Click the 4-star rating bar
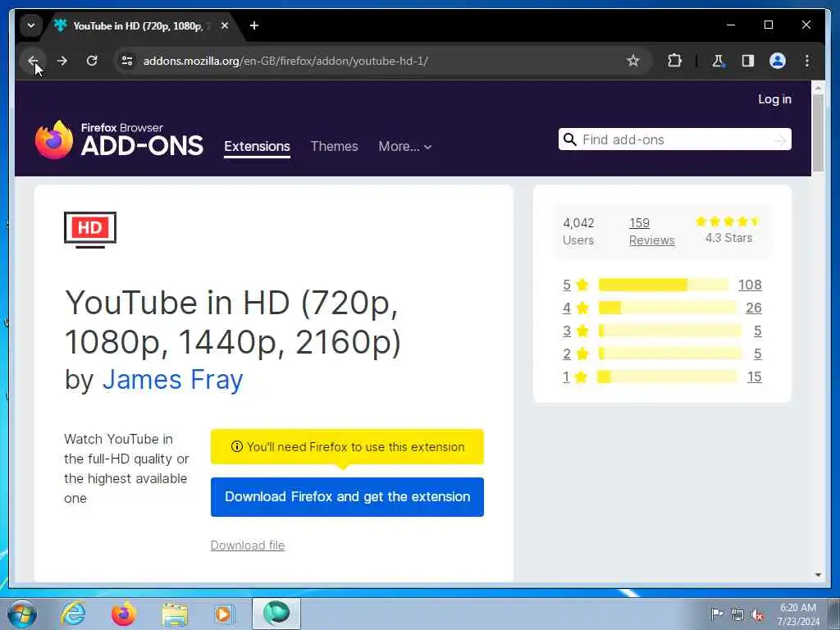Viewport: 840px width, 630px height. tap(667, 308)
